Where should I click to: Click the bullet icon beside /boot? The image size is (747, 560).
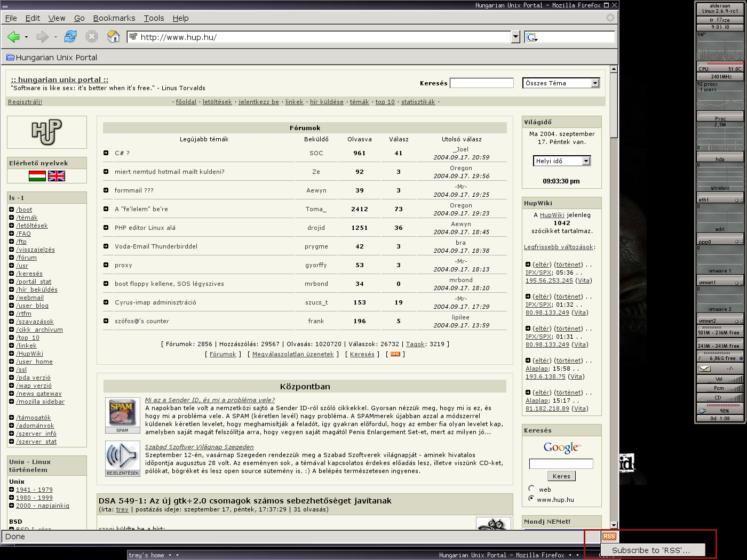(x=12, y=210)
